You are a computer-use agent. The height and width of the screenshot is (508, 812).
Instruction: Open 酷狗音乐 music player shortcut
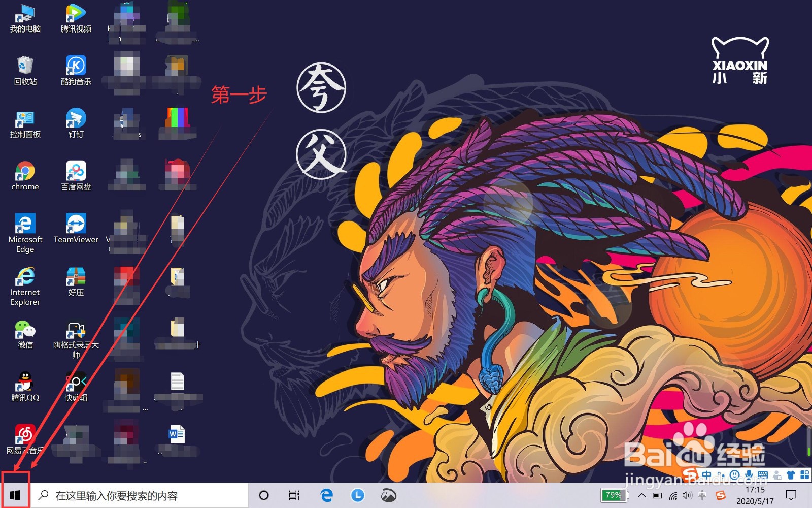pyautogui.click(x=76, y=71)
